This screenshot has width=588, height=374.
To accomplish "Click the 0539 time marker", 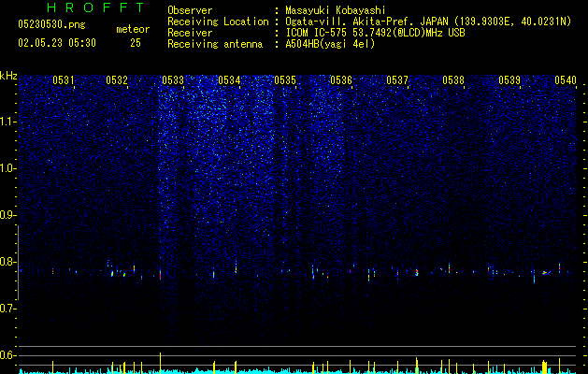I will [509, 79].
